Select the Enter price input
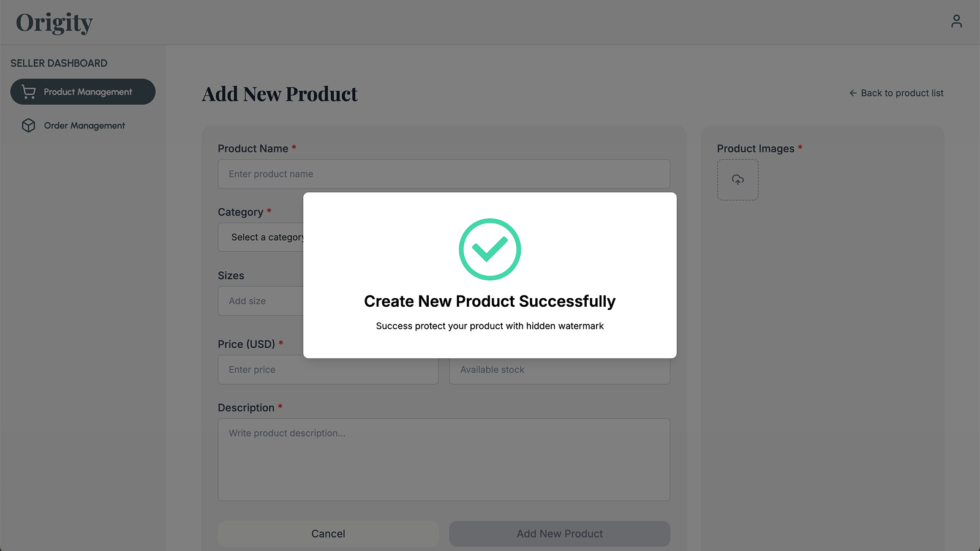The width and height of the screenshot is (980, 551). click(x=328, y=370)
